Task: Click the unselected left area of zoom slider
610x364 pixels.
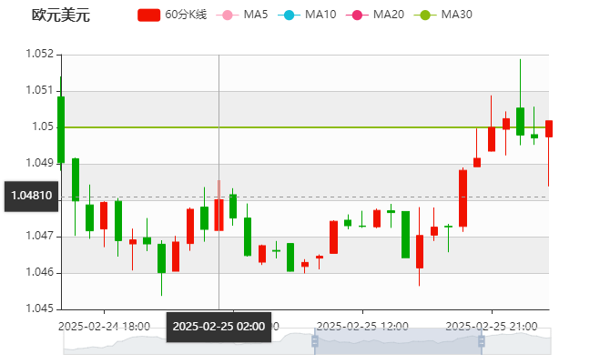Action: [182, 342]
